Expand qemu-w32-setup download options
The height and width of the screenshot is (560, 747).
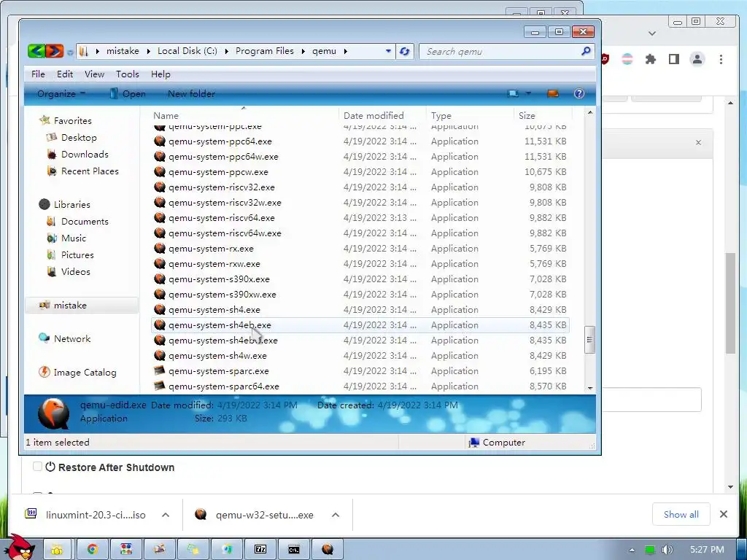(x=336, y=515)
